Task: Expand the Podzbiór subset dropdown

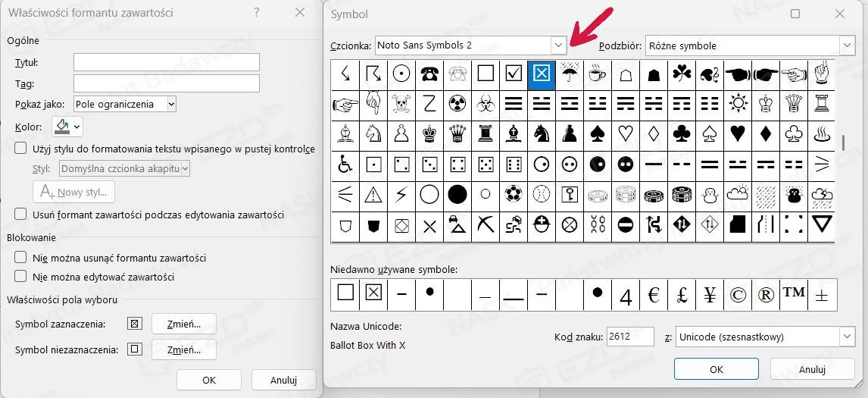Action: (x=846, y=45)
